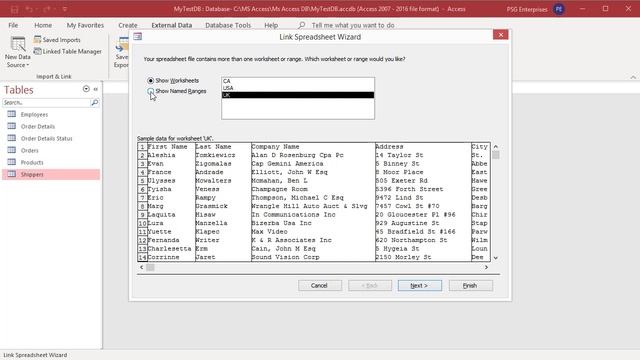640x360 pixels.
Task: Click the Order Details table icon
Action: [12, 126]
